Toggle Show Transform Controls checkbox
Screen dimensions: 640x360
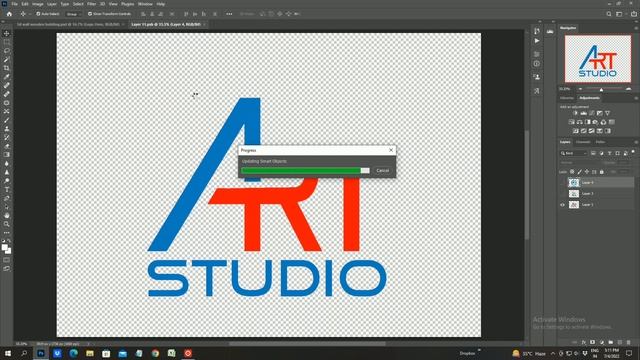(x=90, y=14)
